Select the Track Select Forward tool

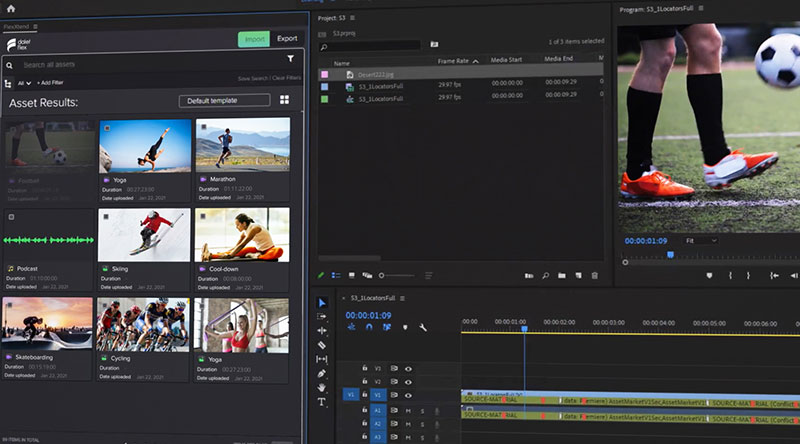pos(321,316)
